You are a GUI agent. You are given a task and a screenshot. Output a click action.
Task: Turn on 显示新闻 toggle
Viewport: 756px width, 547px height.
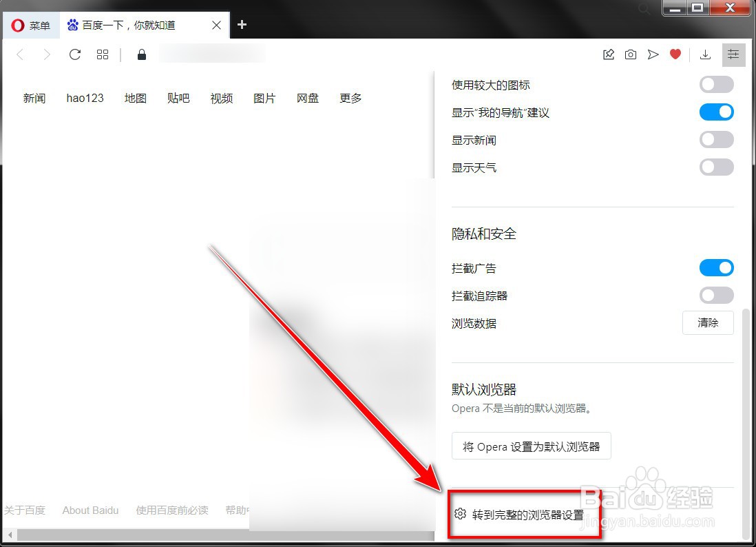click(717, 139)
